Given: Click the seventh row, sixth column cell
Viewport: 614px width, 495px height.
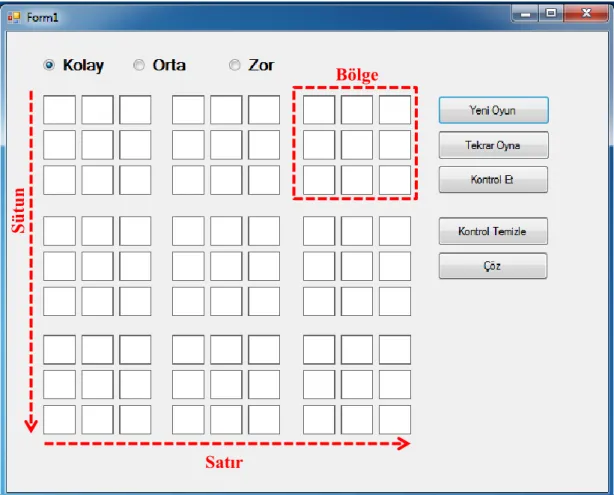Looking at the screenshot, I should pos(264,350).
